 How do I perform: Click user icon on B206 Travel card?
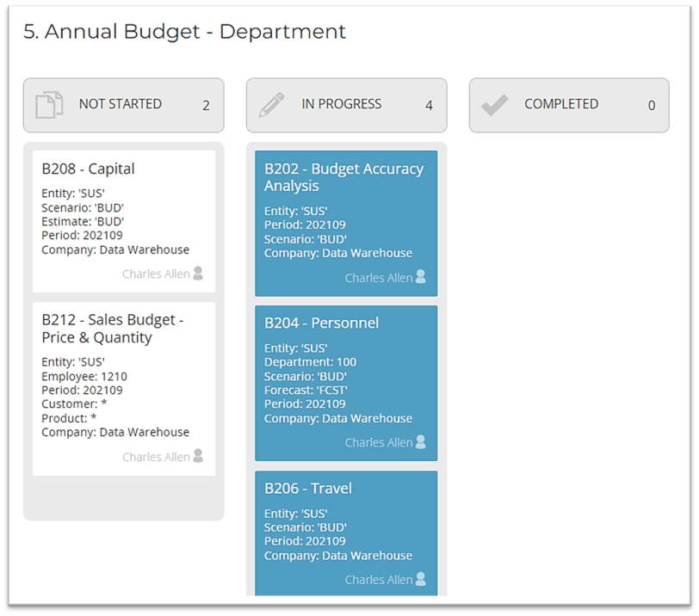point(421,579)
